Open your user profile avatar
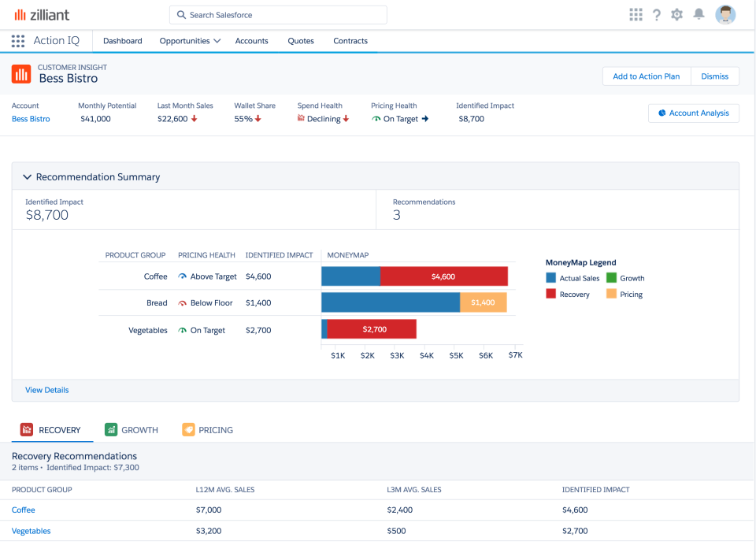 [725, 14]
